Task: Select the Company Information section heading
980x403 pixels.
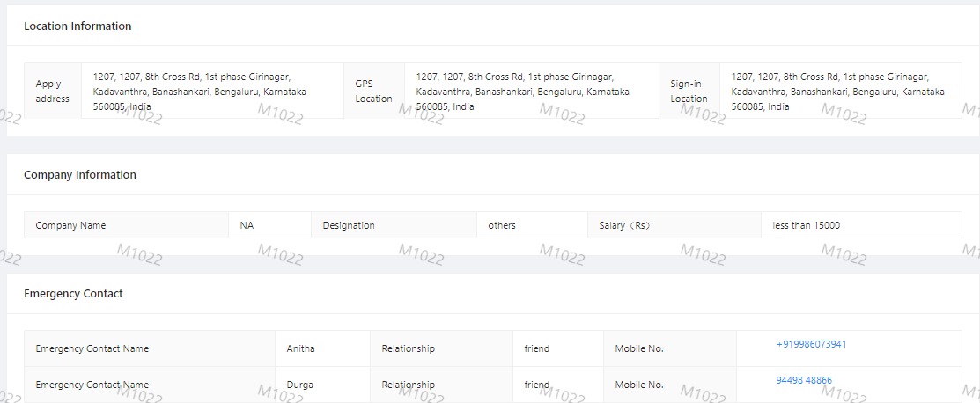Action: tap(80, 175)
